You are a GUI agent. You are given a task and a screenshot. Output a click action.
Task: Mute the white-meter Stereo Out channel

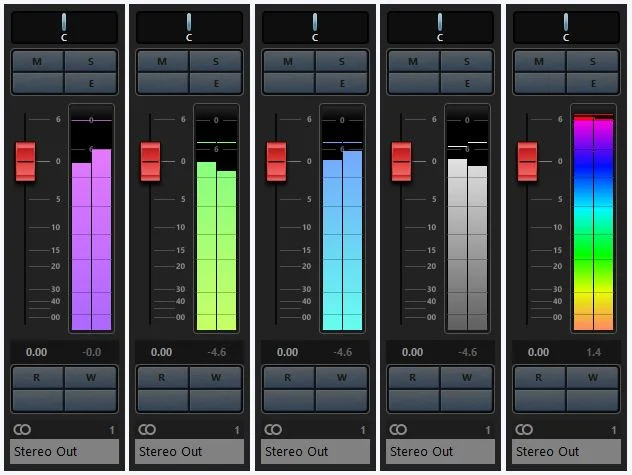point(414,61)
